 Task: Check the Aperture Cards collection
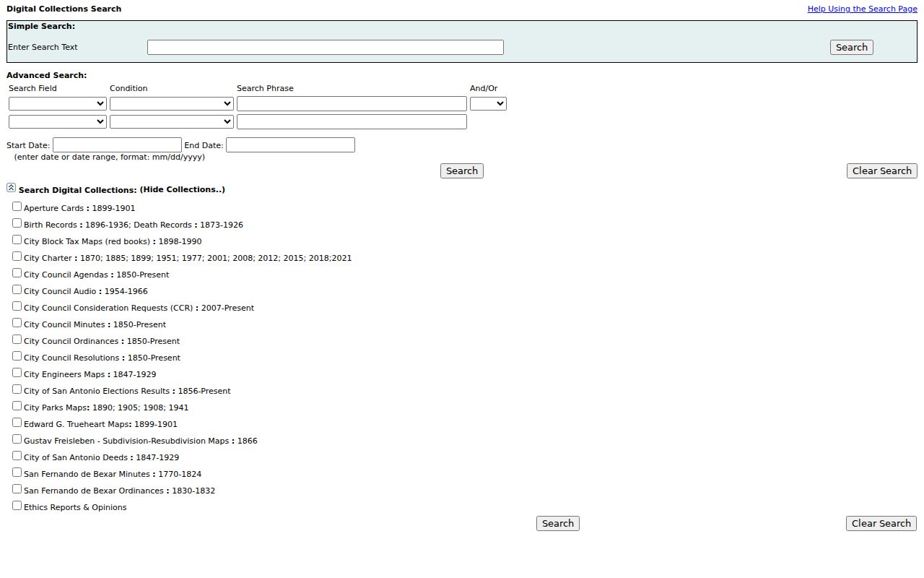click(17, 207)
